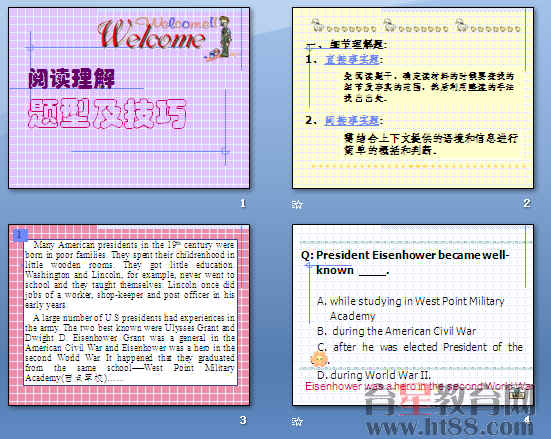
Task: Click option B during the American Civil War
Action: click(396, 331)
